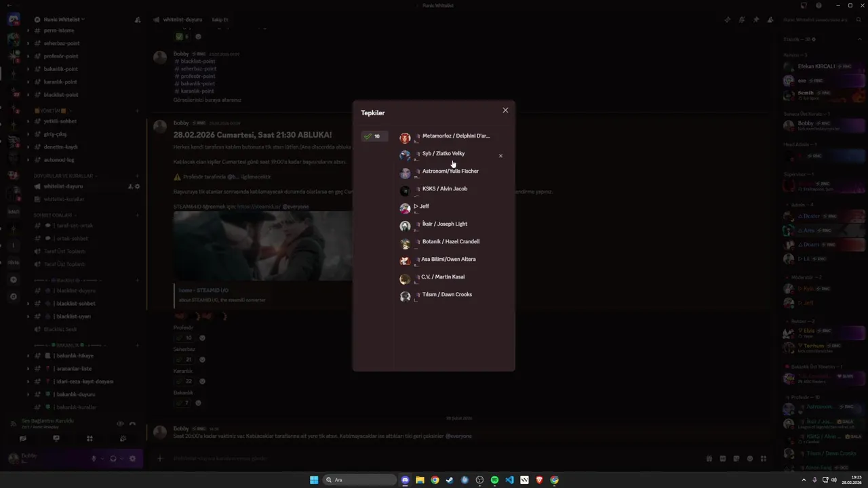
Task: Open File Explorer from taskbar
Action: 420,480
